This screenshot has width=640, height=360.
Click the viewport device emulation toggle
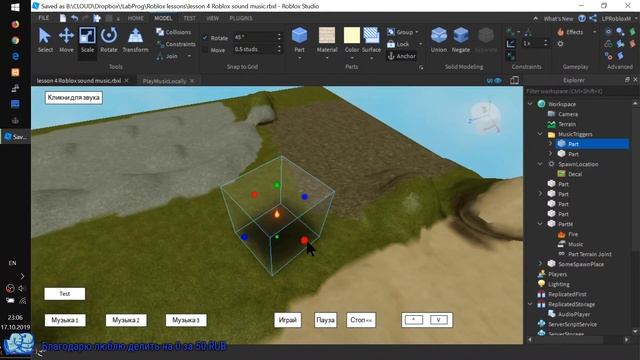(x=514, y=80)
